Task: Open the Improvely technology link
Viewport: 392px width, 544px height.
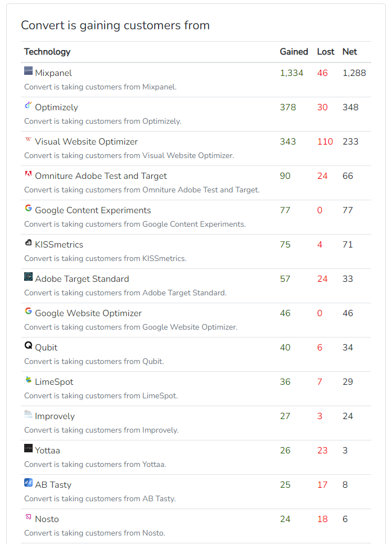Action: [55, 416]
